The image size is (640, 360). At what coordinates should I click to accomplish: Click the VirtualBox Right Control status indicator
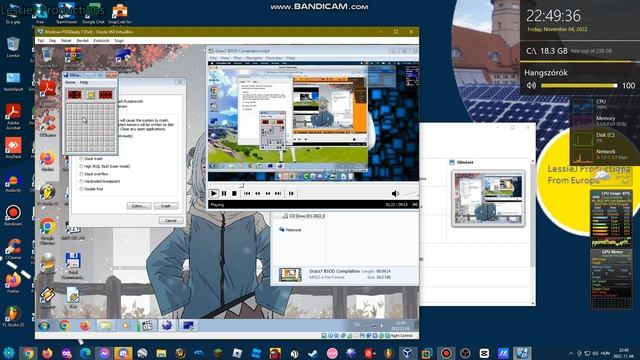tap(401, 336)
